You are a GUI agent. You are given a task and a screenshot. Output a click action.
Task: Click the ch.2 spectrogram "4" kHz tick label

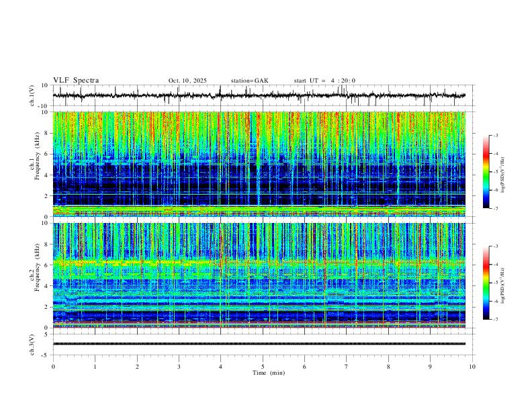(47, 286)
